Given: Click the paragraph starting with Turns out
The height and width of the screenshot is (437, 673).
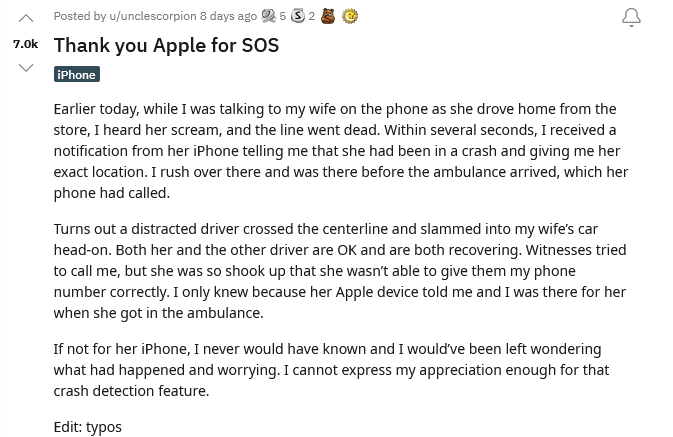Looking at the screenshot, I should (x=340, y=271).
